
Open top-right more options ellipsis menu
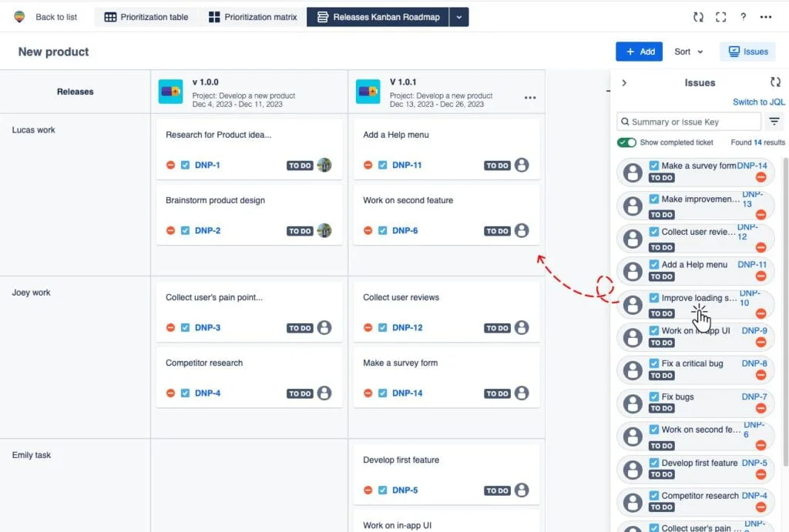(x=766, y=17)
